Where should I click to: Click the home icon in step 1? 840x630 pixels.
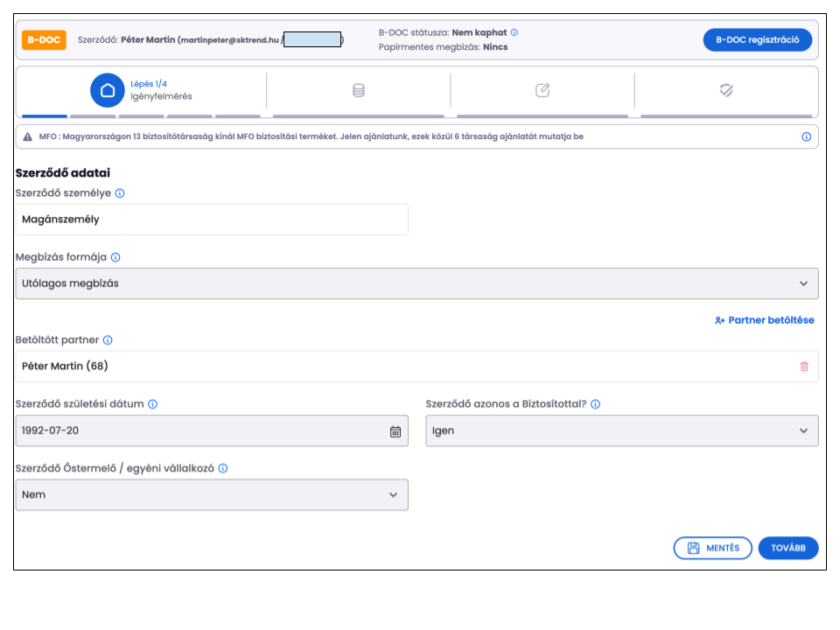tap(108, 90)
